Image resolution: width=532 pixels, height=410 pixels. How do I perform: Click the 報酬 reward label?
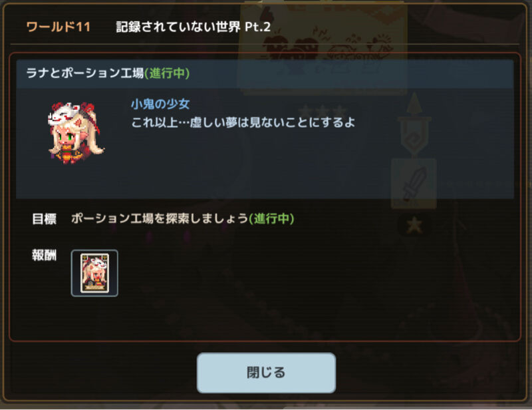44,255
